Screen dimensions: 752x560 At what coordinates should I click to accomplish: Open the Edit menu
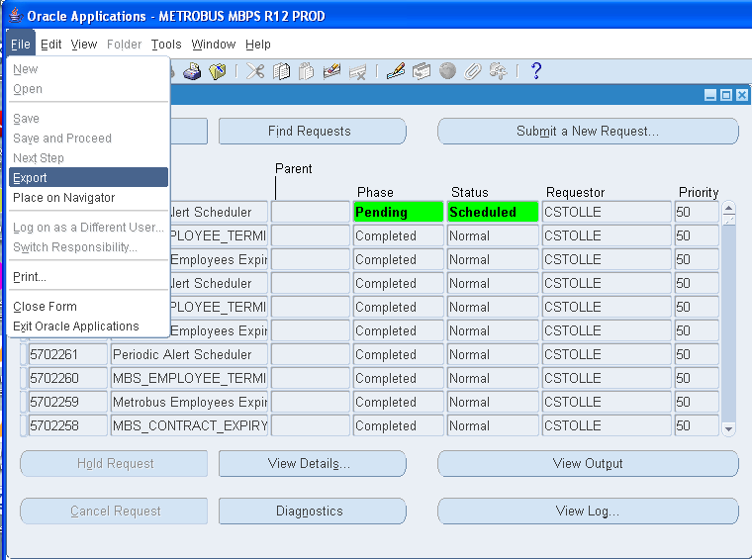point(50,45)
